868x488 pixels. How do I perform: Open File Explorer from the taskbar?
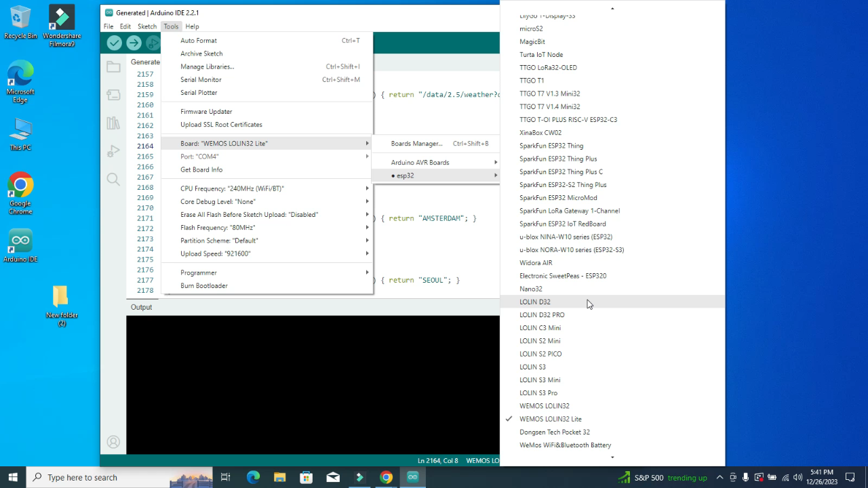click(x=279, y=477)
